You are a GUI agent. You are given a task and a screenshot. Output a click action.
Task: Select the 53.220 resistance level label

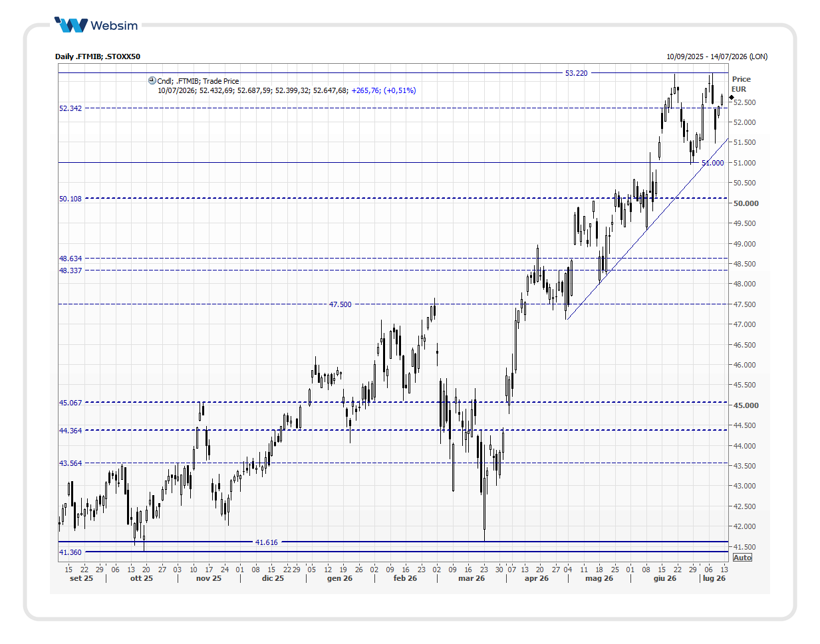(577, 73)
